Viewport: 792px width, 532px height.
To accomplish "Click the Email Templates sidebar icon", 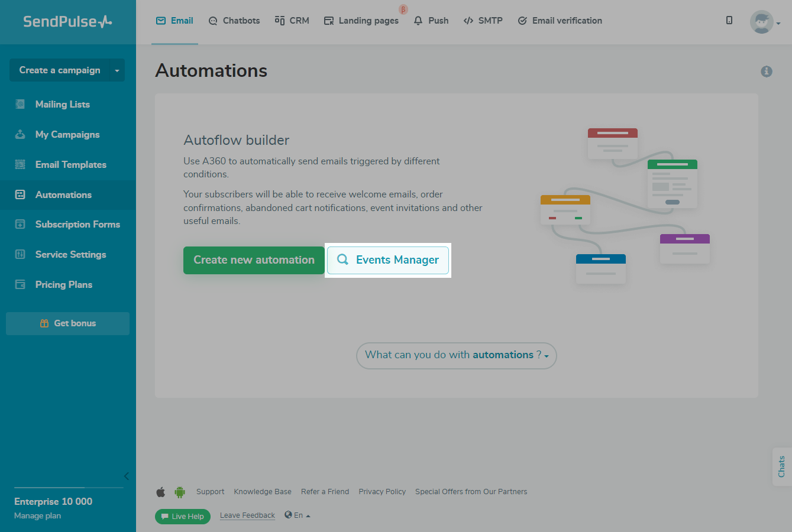I will click(x=20, y=164).
